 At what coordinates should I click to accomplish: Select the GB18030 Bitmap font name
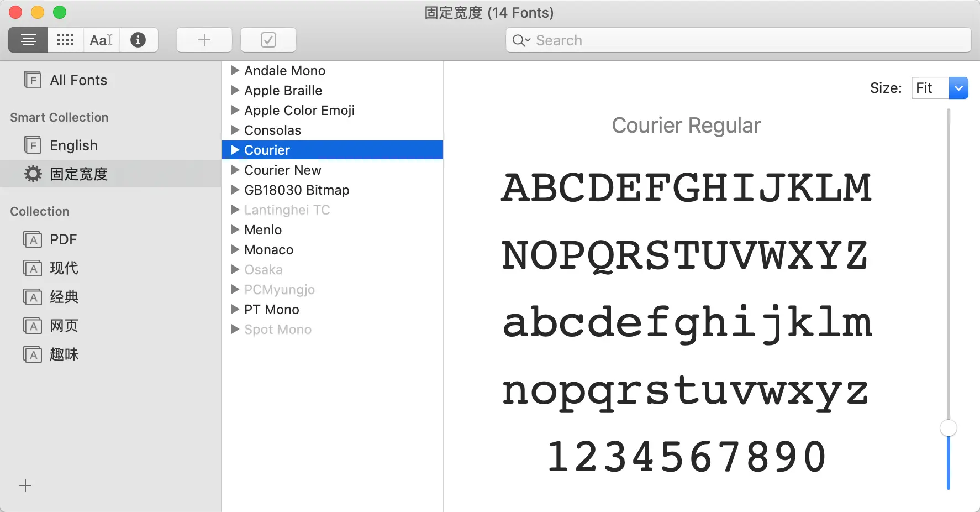pos(297,190)
